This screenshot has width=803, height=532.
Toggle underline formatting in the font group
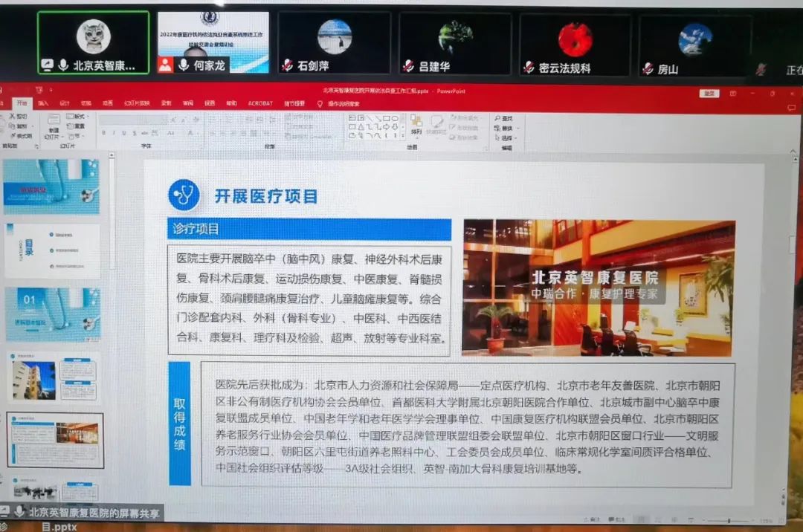pos(124,133)
